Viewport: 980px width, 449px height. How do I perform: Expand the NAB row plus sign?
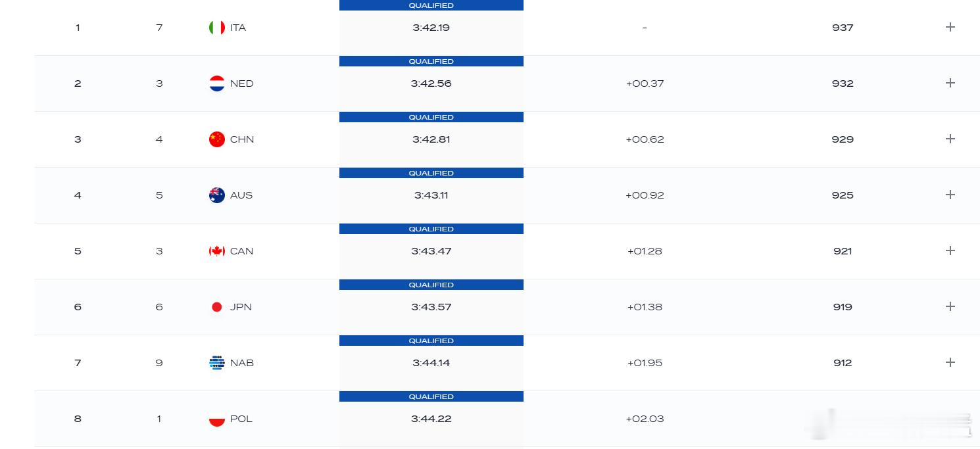[x=950, y=362]
